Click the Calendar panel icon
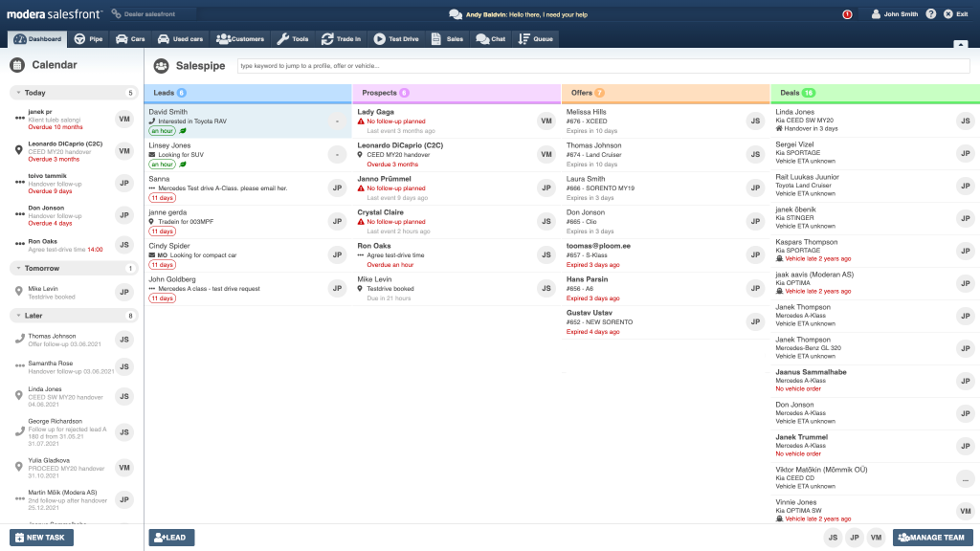This screenshot has height=551, width=980. 17,65
